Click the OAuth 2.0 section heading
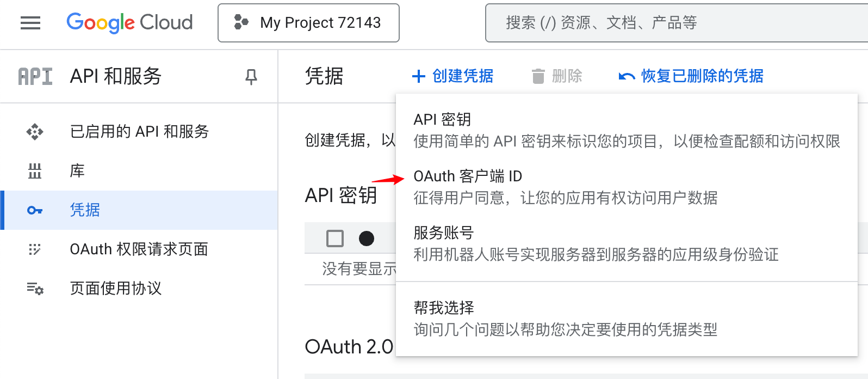The image size is (868, 379). (349, 346)
